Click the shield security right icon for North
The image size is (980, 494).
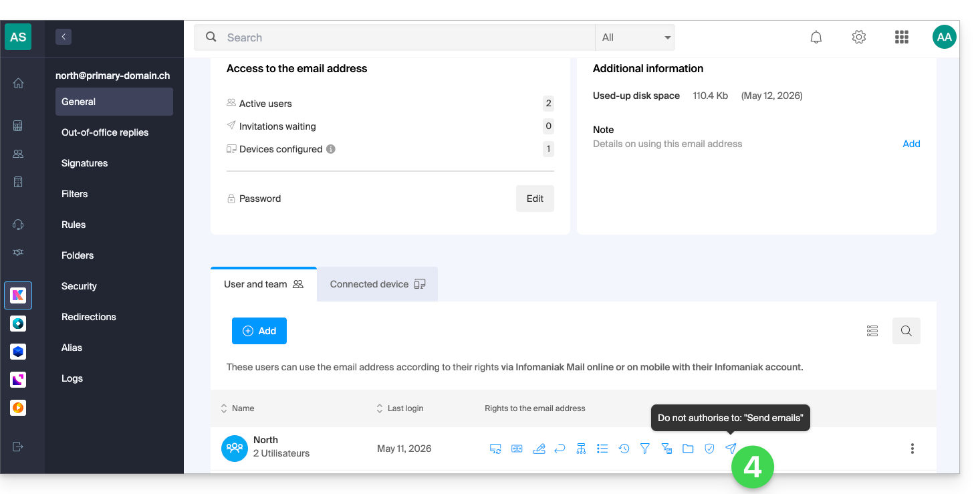point(709,449)
